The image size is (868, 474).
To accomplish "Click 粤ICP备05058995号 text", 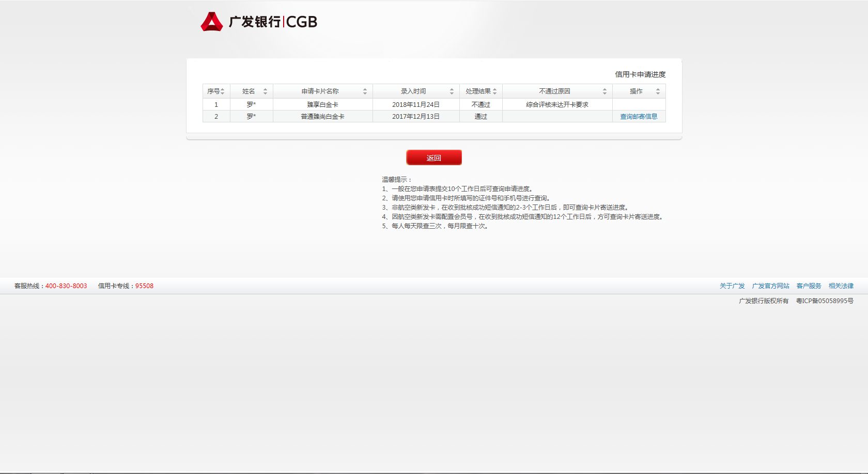I will tap(825, 301).
